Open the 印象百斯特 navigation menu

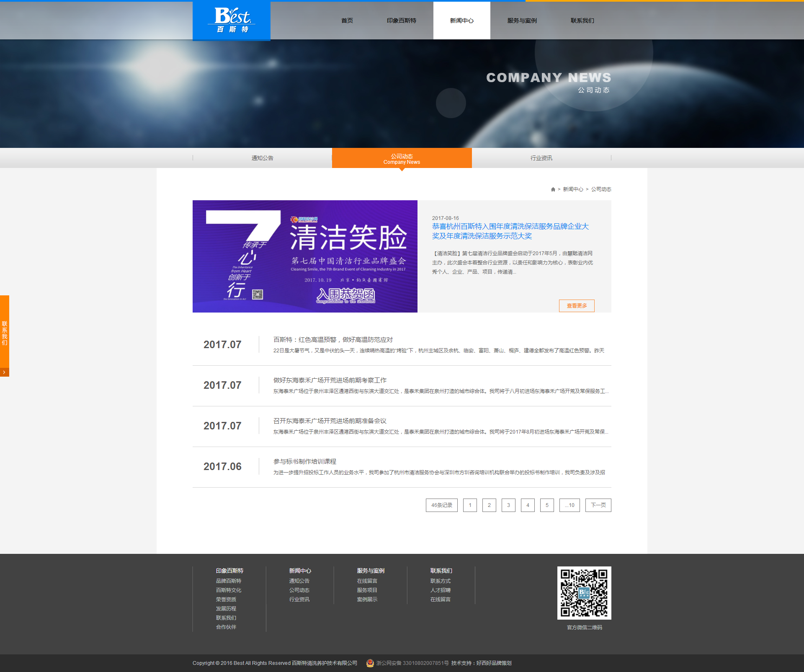(401, 21)
